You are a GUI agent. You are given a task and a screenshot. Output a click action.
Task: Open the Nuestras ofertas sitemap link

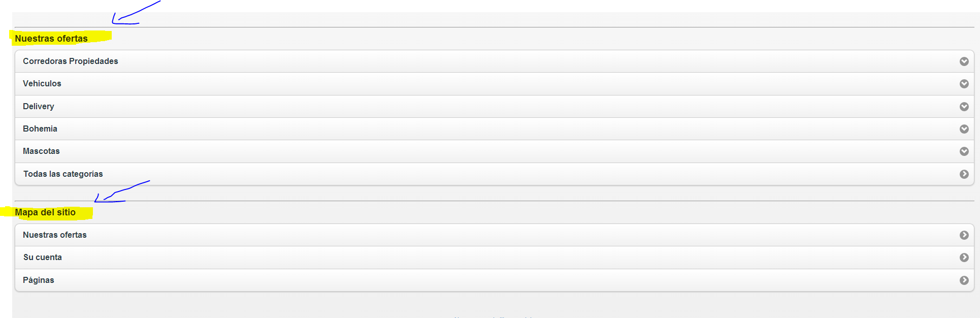click(x=495, y=235)
